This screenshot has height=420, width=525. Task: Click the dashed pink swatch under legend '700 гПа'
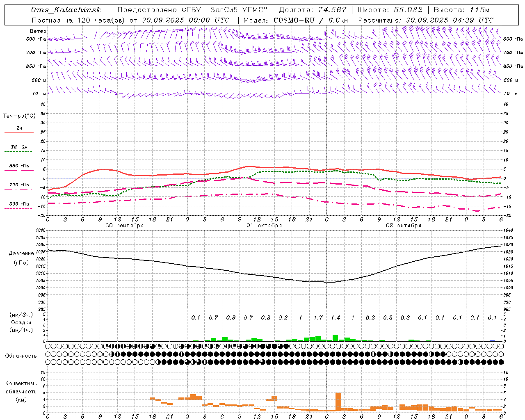click(18, 189)
